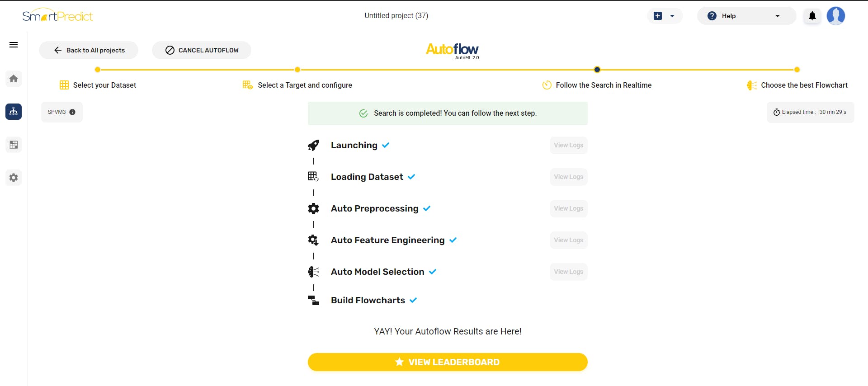Click the plus new-item icon
Screen dimensions: 868x386
(x=658, y=16)
